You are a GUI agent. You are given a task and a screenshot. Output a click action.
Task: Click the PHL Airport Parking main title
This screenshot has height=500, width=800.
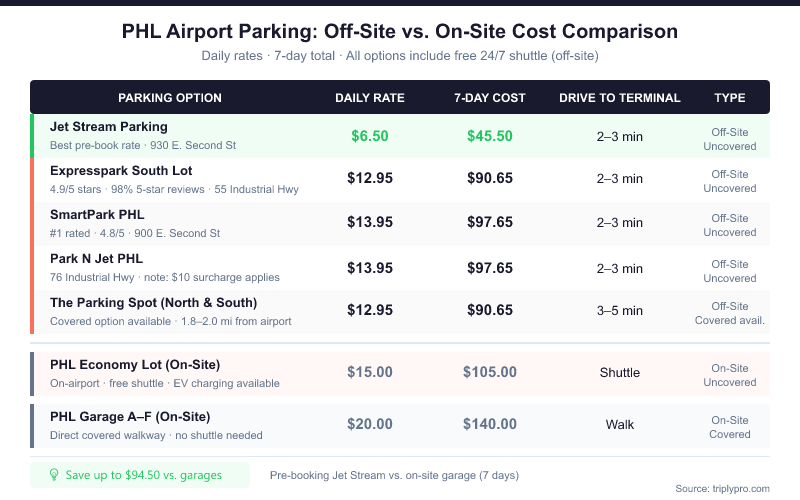coord(400,31)
